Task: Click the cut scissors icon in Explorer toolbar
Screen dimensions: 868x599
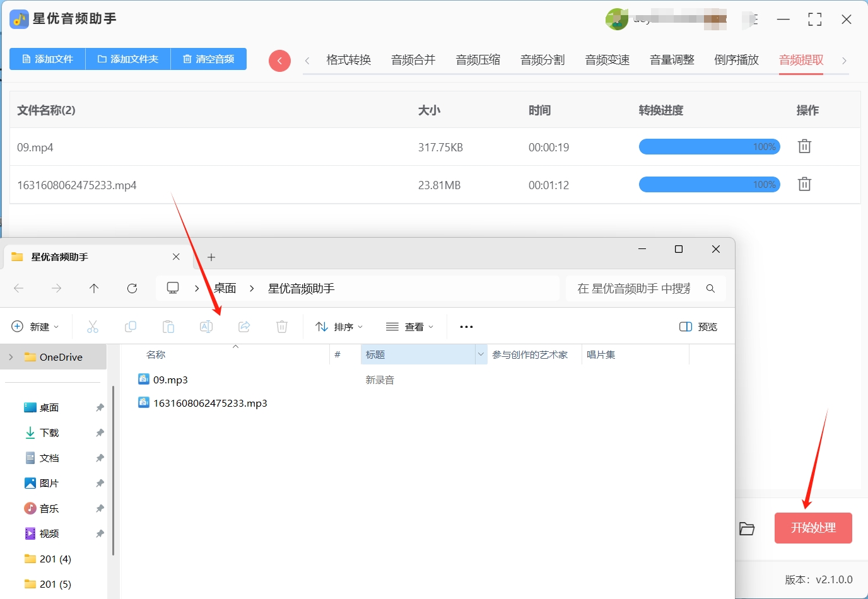Action: tap(93, 327)
